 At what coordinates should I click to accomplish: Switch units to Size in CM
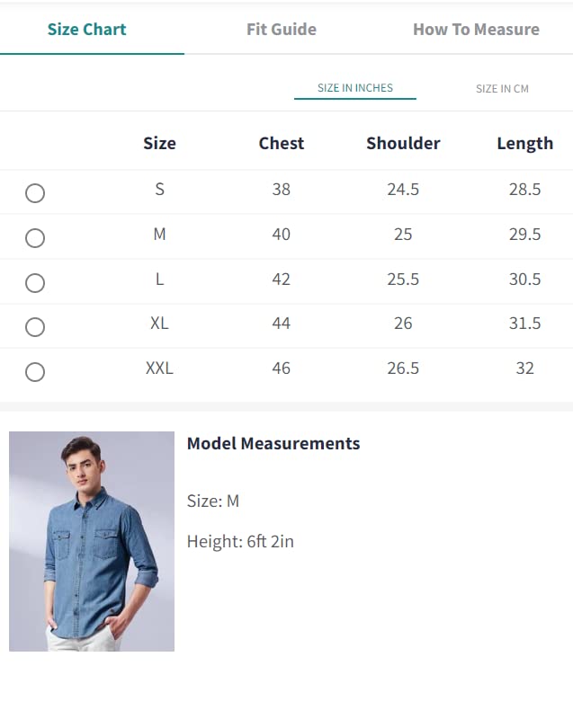pyautogui.click(x=502, y=88)
